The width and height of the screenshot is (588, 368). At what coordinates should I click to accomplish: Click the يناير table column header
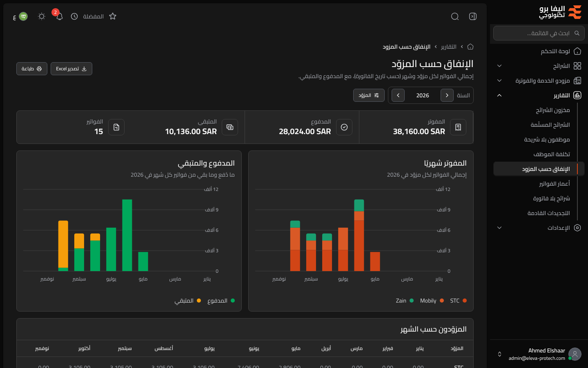[420, 348]
